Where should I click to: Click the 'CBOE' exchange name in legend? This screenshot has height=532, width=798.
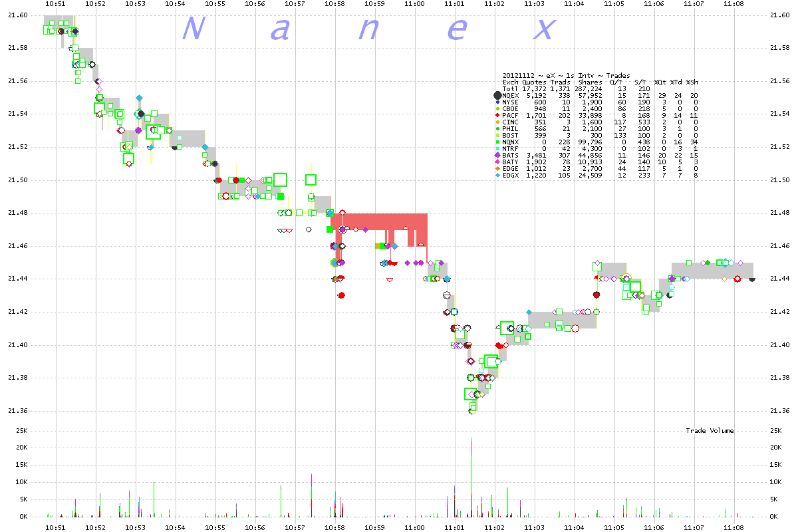510,109
